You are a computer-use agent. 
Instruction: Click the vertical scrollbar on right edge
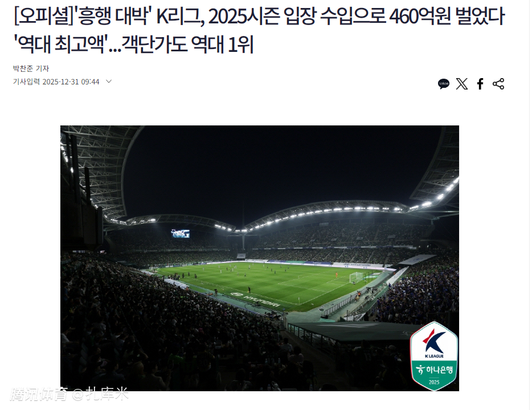(x=530, y=205)
